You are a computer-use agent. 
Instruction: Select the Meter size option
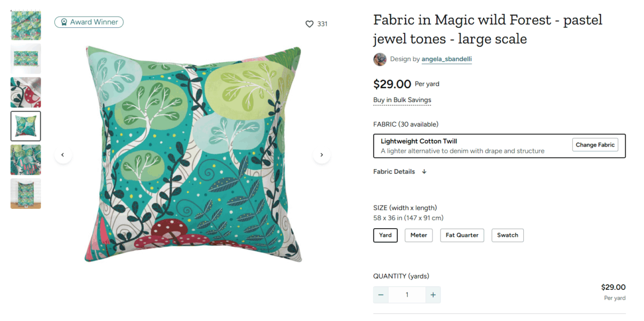tap(419, 235)
